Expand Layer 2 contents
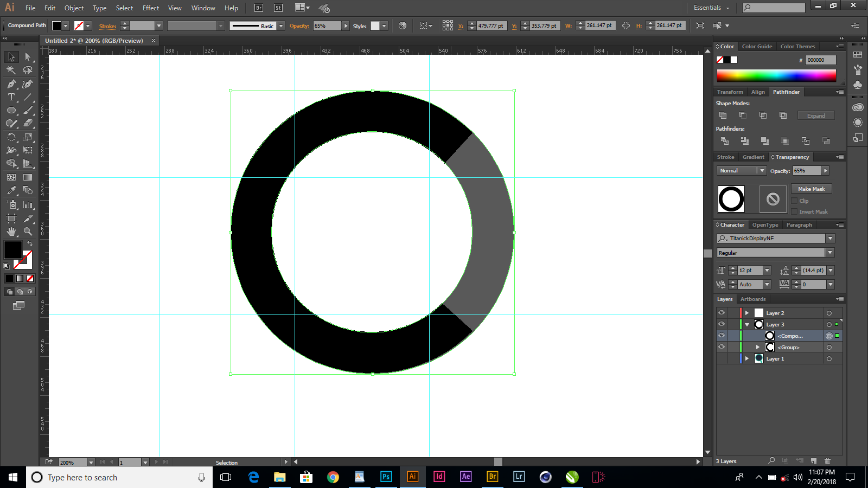868x488 pixels. click(747, 313)
